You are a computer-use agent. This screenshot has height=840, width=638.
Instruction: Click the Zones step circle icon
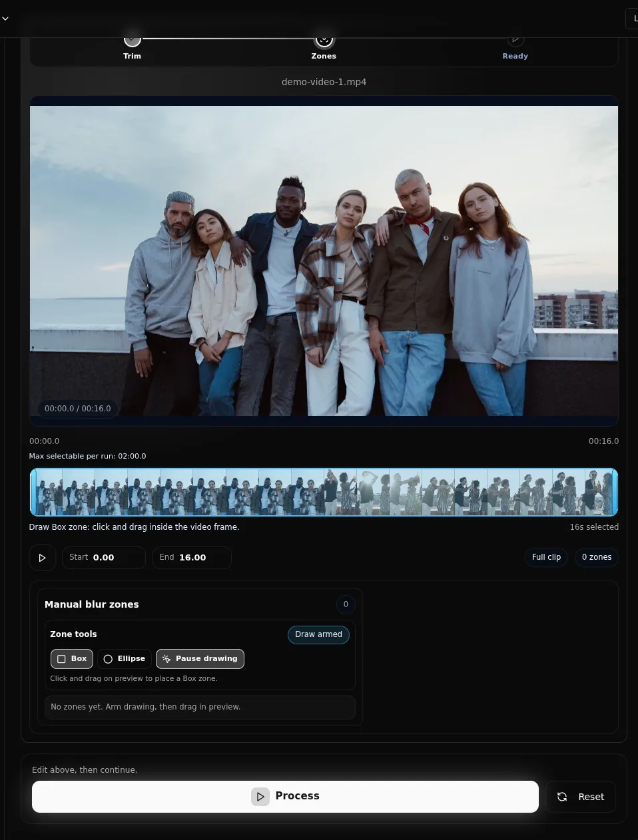[x=324, y=39]
